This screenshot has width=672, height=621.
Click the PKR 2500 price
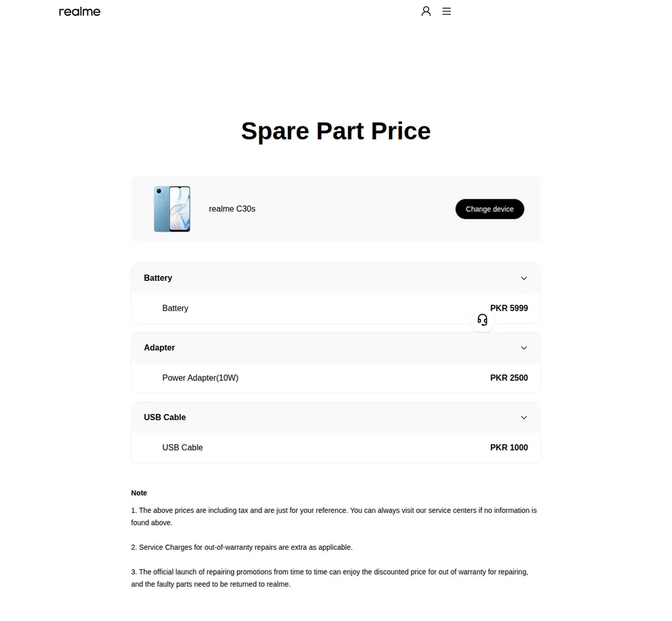509,378
